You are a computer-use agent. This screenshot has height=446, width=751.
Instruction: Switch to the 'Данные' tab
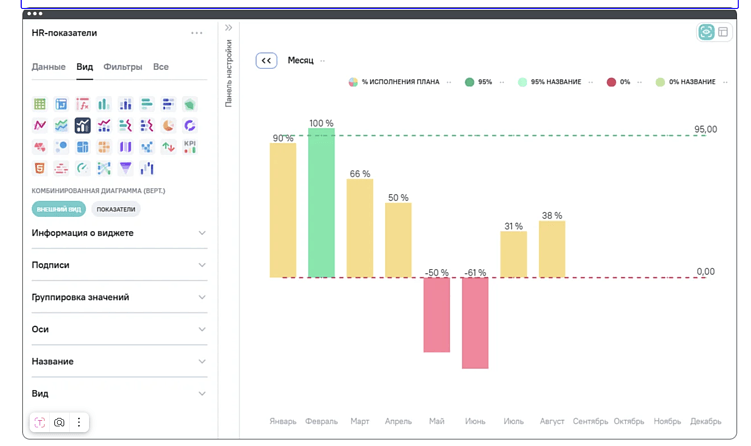(48, 67)
